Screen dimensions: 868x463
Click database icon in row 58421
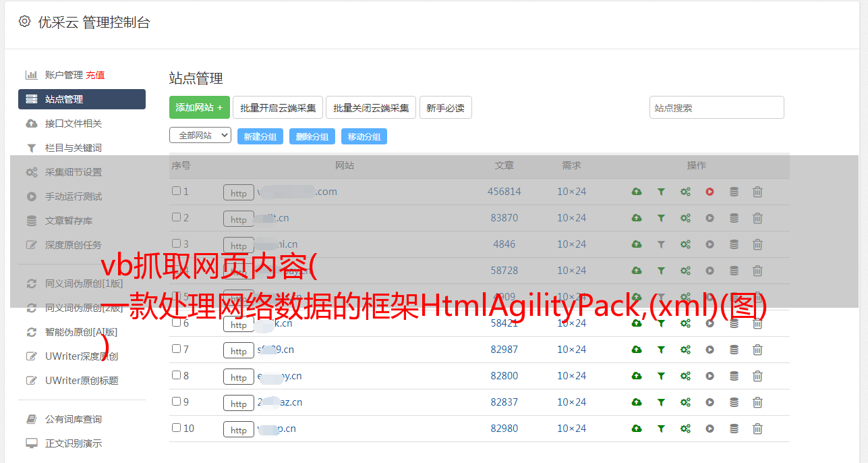pos(734,323)
